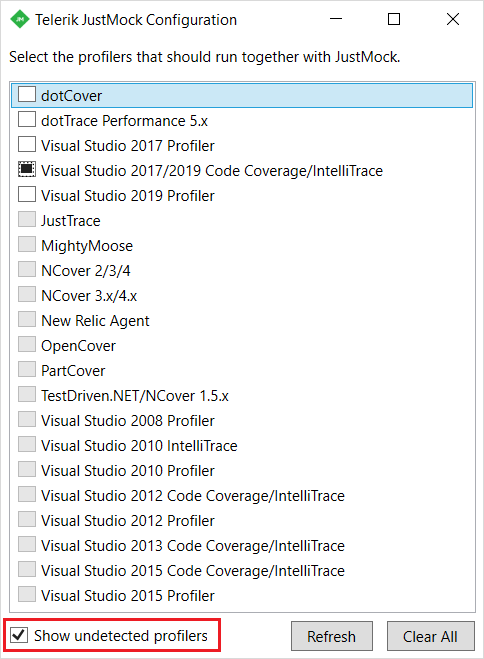Viewport: 484px width, 659px height.
Task: Close the JustMock Configuration window
Action: point(452,19)
